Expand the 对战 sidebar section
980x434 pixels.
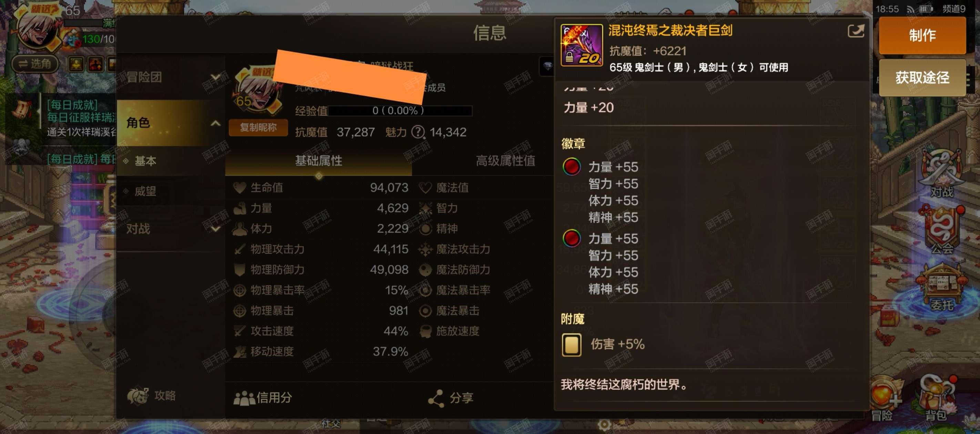coord(171,229)
